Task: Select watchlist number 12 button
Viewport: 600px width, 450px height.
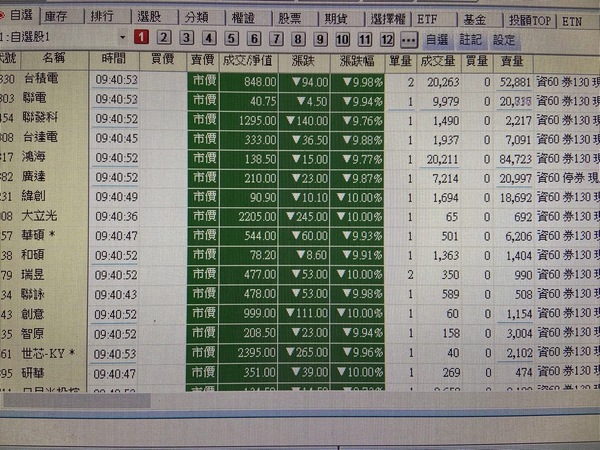Action: 387,40
